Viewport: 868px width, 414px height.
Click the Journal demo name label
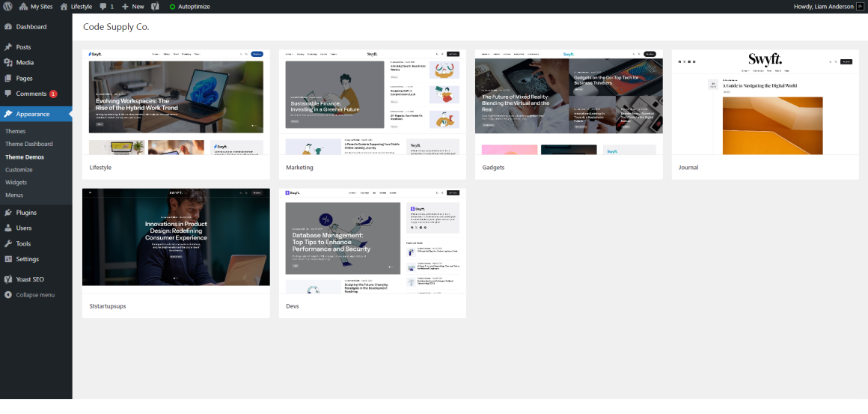[x=688, y=167]
